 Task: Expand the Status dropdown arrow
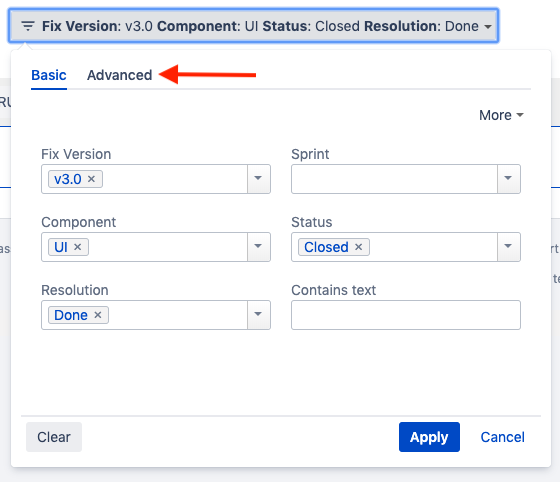coord(509,247)
